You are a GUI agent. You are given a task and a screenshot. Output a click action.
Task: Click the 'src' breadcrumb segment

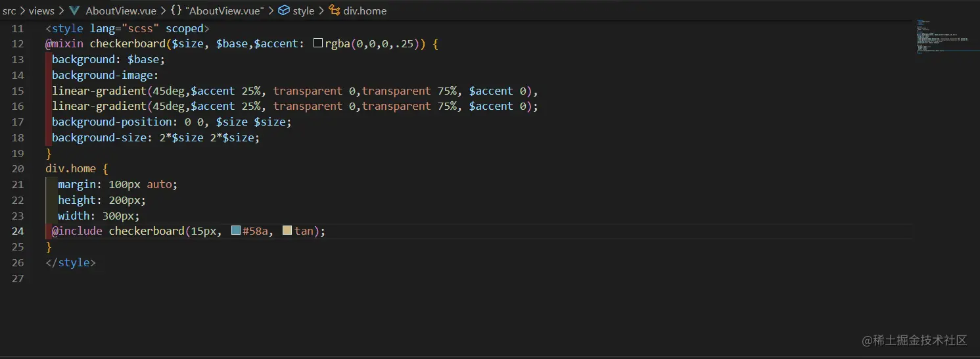coord(9,11)
